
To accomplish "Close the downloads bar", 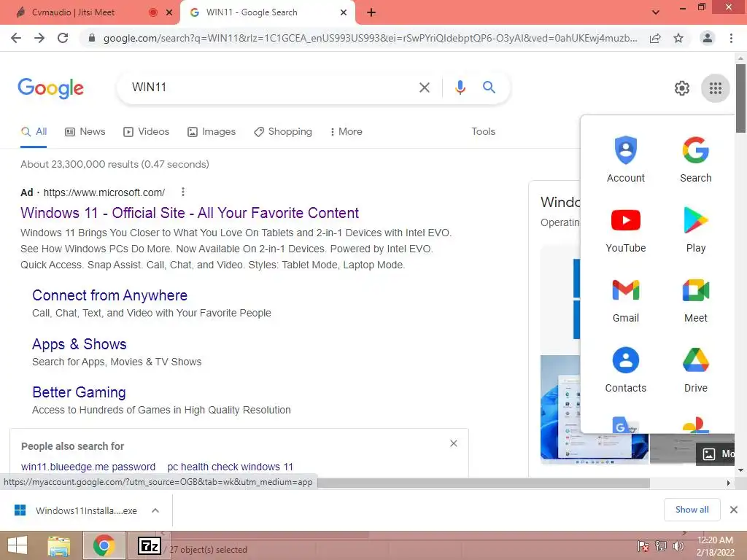I will [734, 510].
